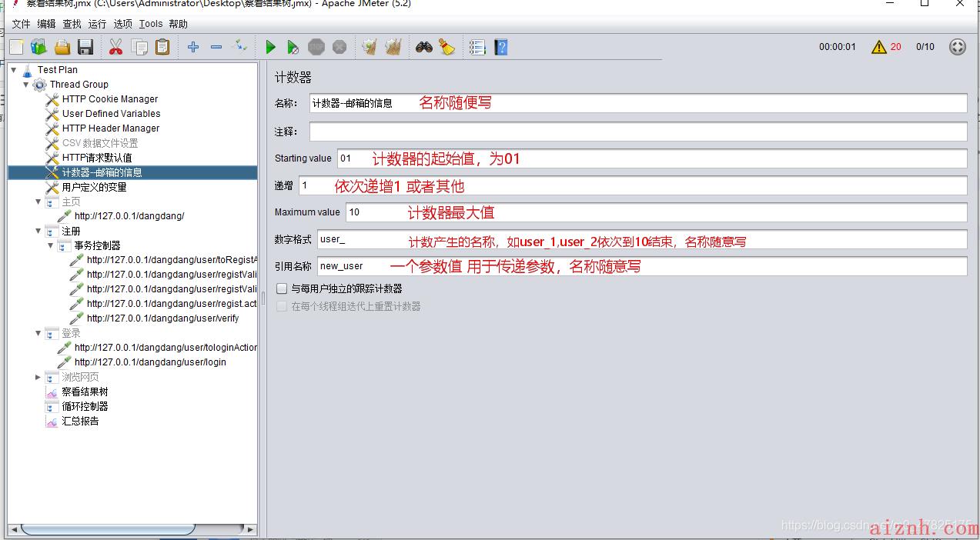Select the dangdang/user/login request
980x540 pixels.
[150, 362]
